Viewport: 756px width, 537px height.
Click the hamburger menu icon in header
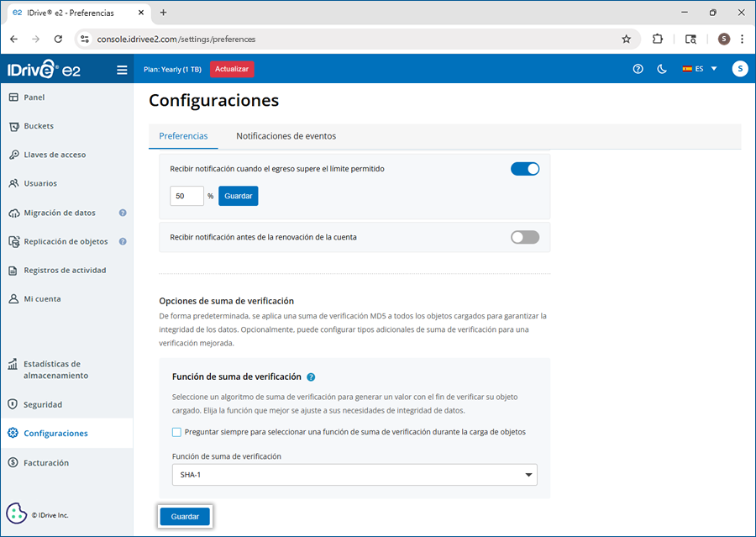pyautogui.click(x=122, y=70)
